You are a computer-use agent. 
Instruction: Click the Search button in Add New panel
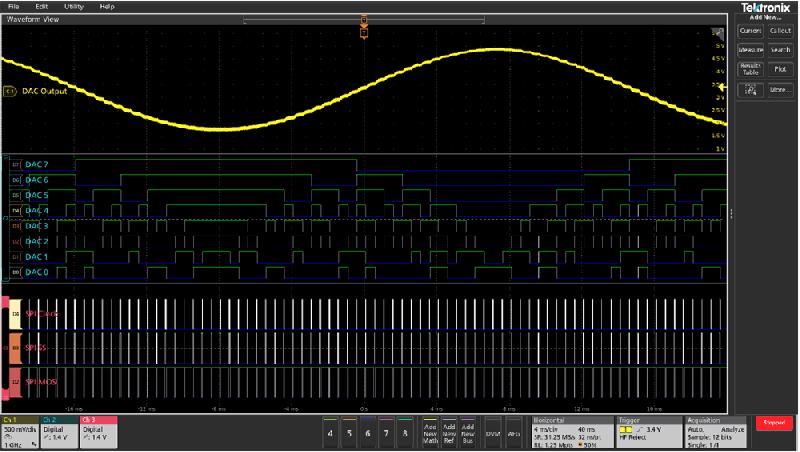781,49
